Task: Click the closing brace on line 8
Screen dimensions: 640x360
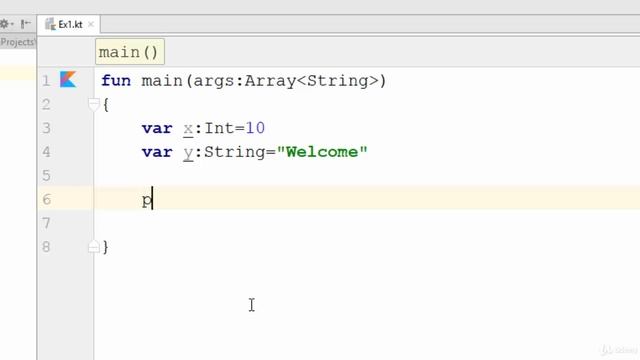Action: click(106, 247)
